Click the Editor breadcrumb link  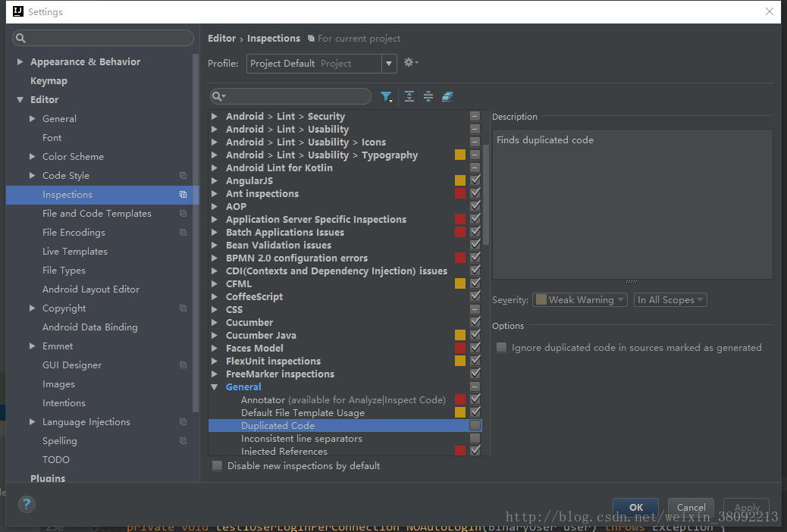click(221, 38)
